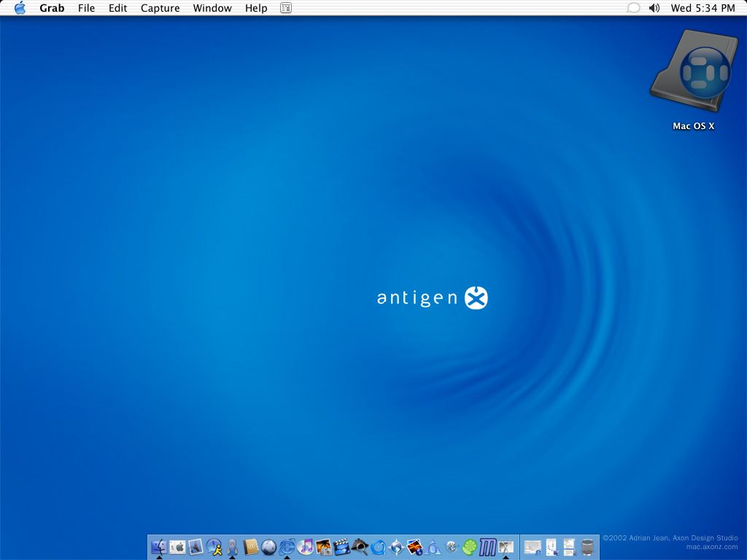Launch System Preferences from the Dock
This screenshot has width=747, height=560.
coord(177,547)
